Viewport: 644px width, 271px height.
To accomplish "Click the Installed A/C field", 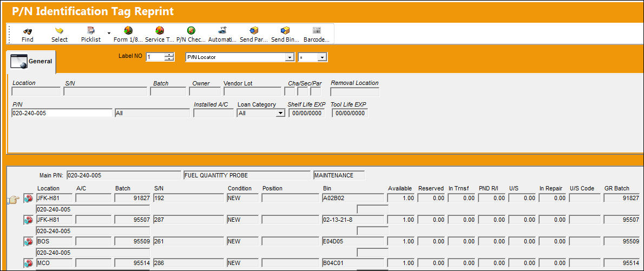I will point(213,113).
